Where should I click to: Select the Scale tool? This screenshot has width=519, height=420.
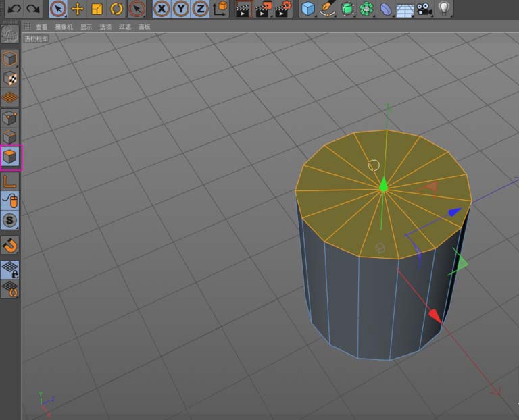97,9
